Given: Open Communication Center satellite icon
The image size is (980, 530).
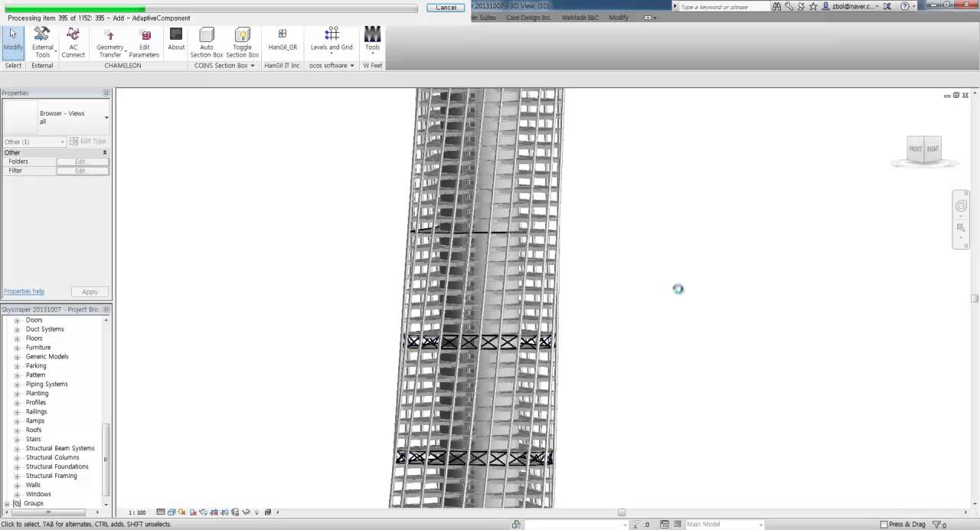Looking at the screenshot, I should point(801,6).
